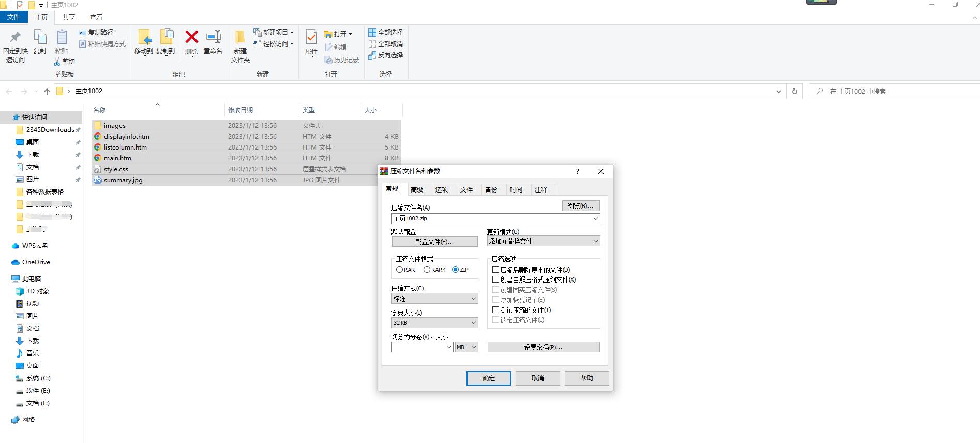Image resolution: width=980 pixels, height=443 pixels.
Task: Click the Set Password (设置密码) button
Action: click(x=543, y=347)
